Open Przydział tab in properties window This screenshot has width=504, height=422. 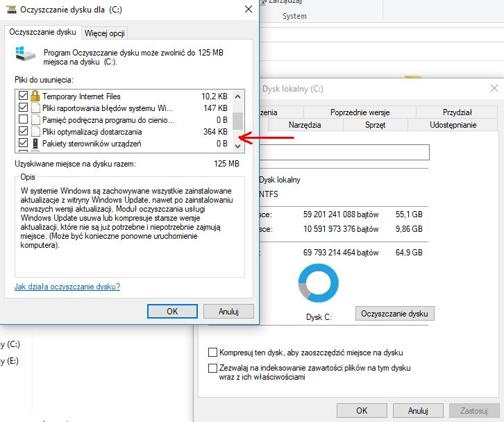pos(457,112)
